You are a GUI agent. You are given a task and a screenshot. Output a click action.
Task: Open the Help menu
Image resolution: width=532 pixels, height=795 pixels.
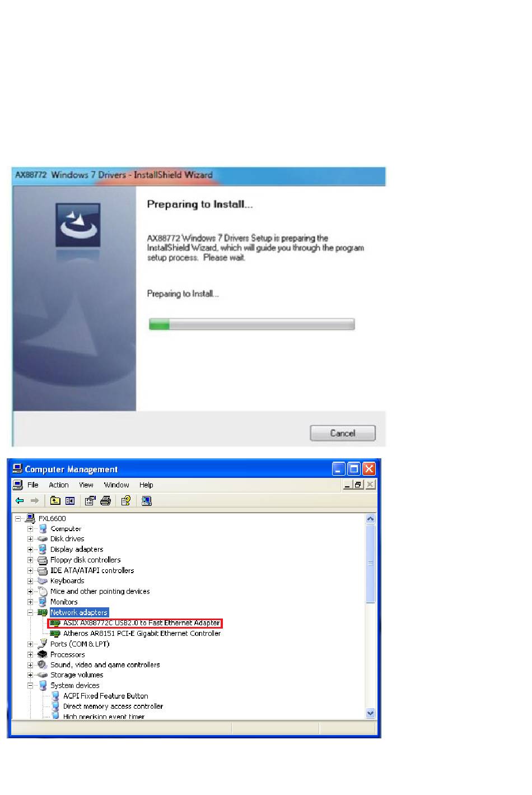[x=146, y=485]
